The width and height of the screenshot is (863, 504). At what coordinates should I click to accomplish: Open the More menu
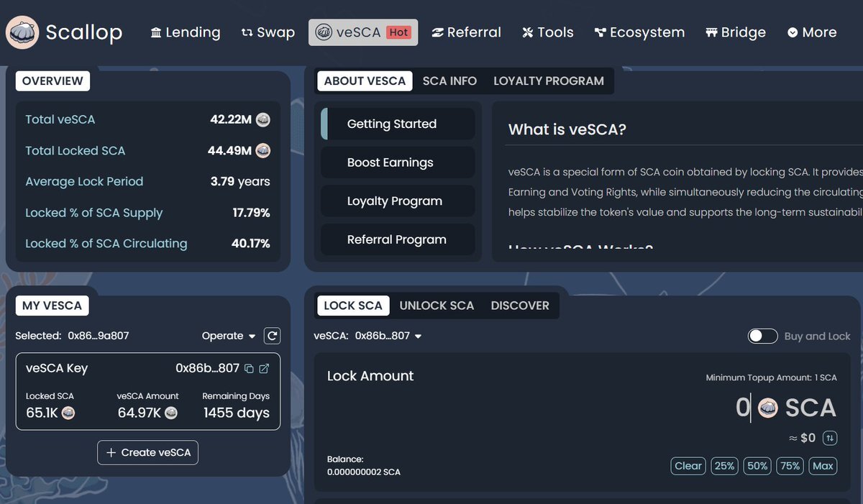(812, 32)
